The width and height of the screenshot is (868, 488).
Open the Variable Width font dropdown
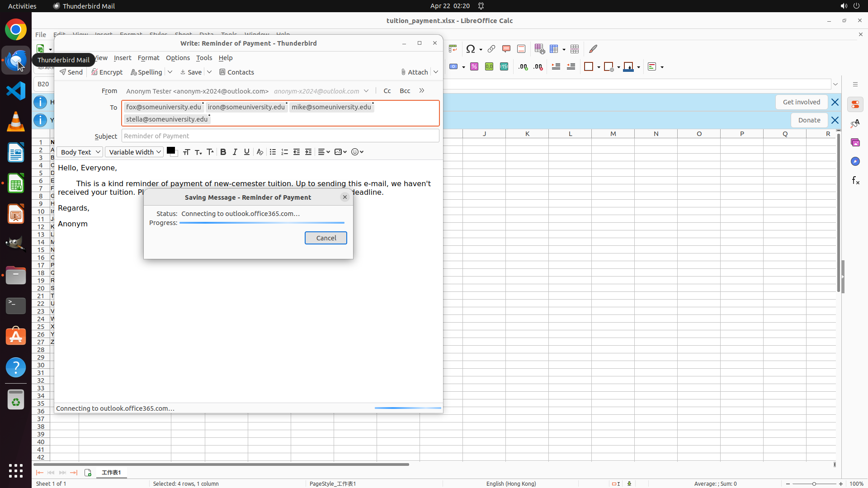[x=134, y=152]
